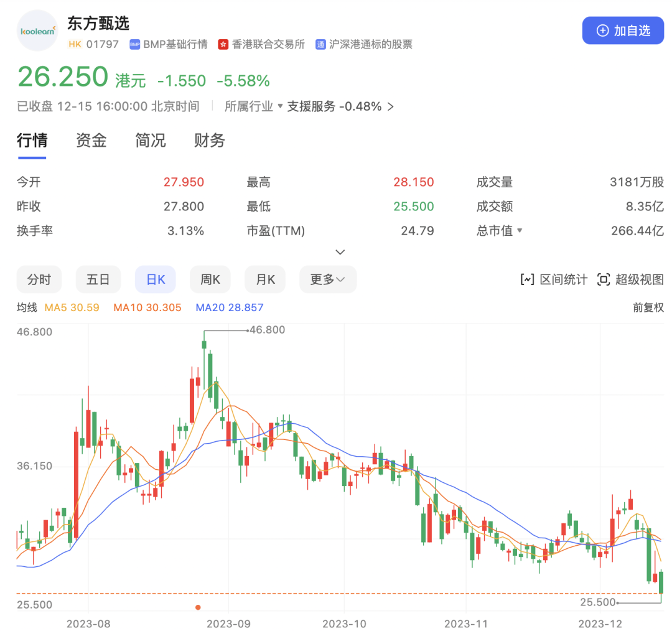
Task: Click the 2023-11 date axis label
Action: [466, 624]
